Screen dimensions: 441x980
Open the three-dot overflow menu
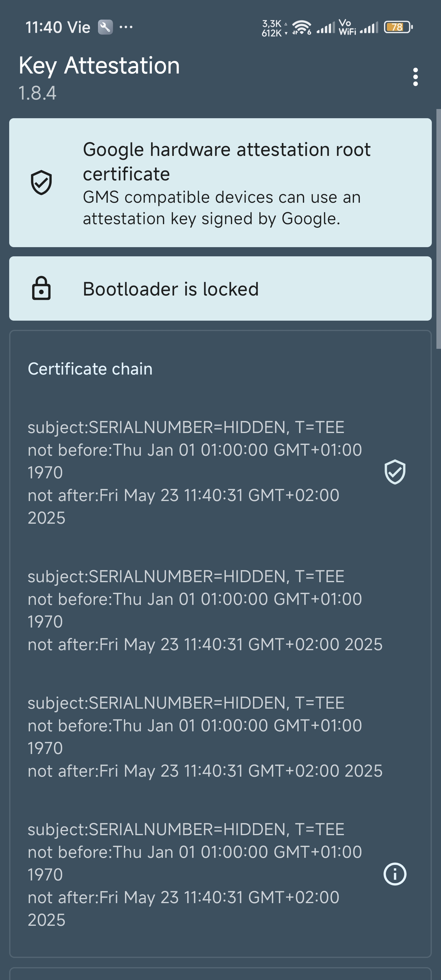click(415, 77)
